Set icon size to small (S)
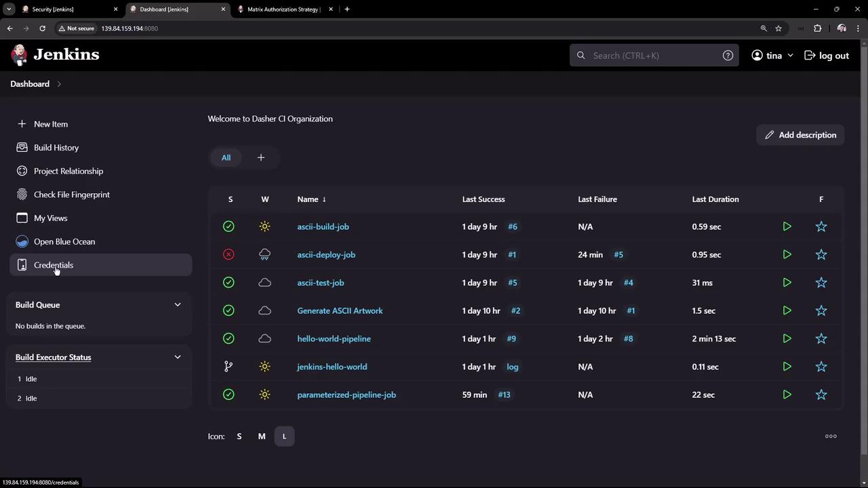 pyautogui.click(x=239, y=436)
